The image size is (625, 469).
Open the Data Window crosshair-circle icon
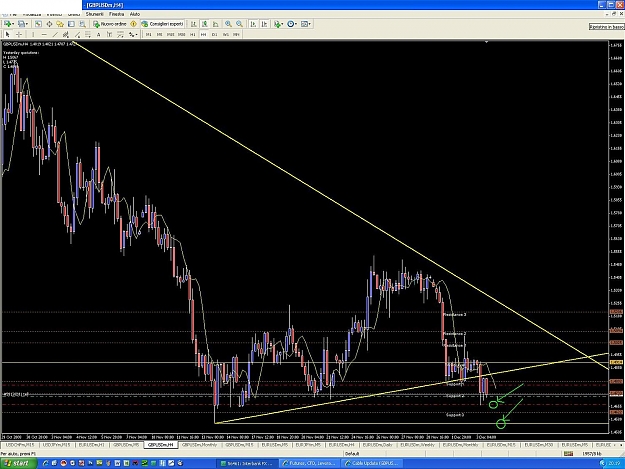(49, 24)
